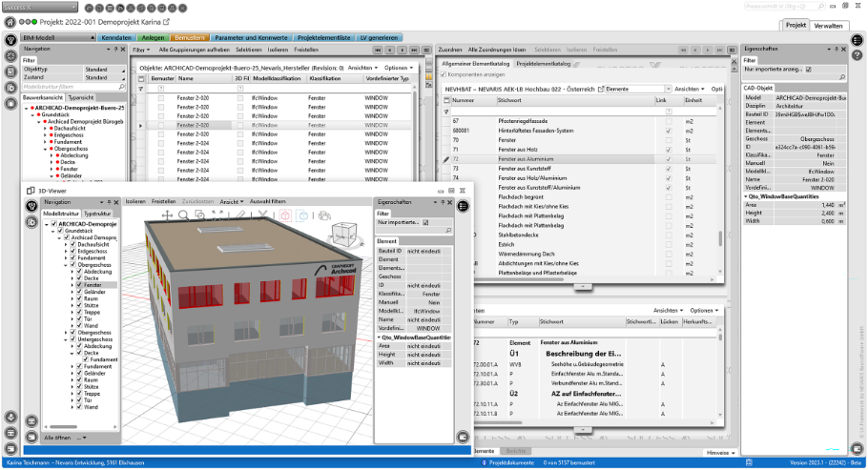This screenshot has width=868, height=470.
Task: Click the zoom-window tool in the 3D viewer toolbar
Action: pos(200,215)
